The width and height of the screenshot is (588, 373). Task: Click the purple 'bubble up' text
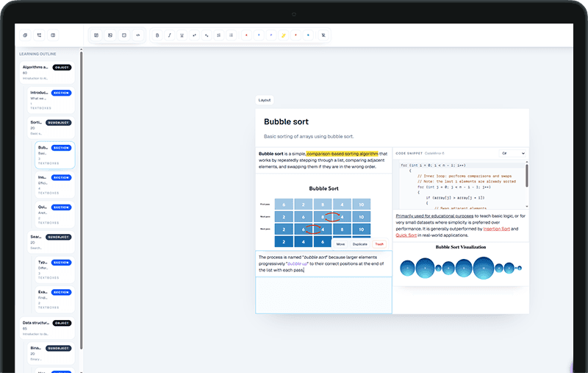tap(297, 264)
